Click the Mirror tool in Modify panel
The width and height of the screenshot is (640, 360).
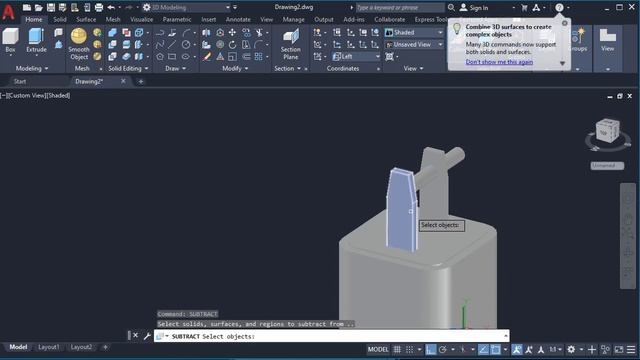[x=207, y=32]
